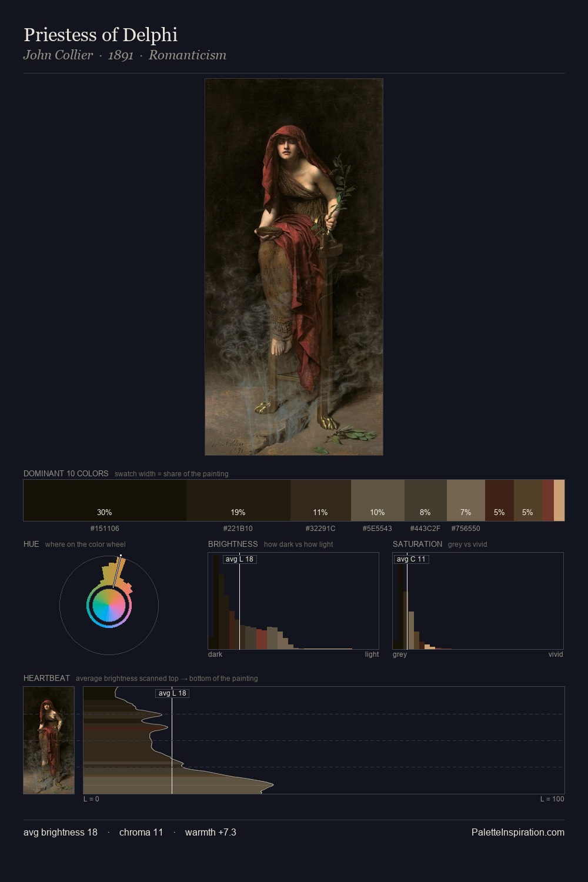The width and height of the screenshot is (588, 882).
Task: Open the PaletteInspiration.com link
Action: pyautogui.click(x=518, y=833)
